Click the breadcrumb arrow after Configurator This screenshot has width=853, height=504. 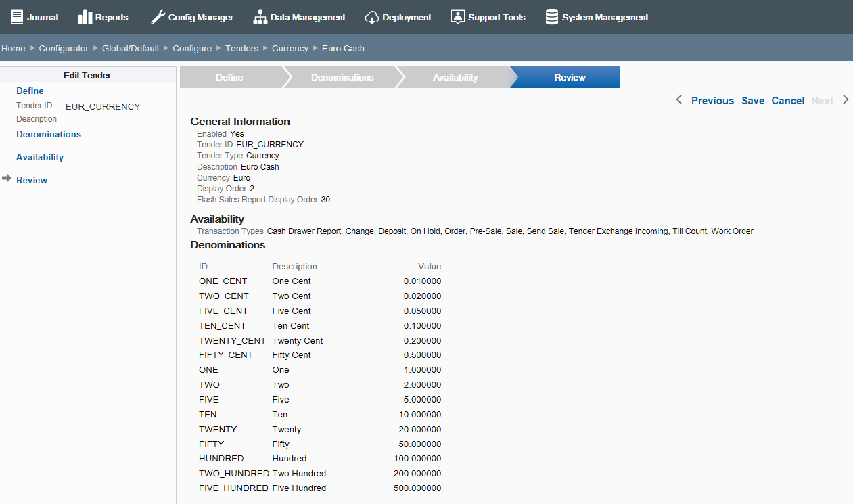click(x=94, y=48)
